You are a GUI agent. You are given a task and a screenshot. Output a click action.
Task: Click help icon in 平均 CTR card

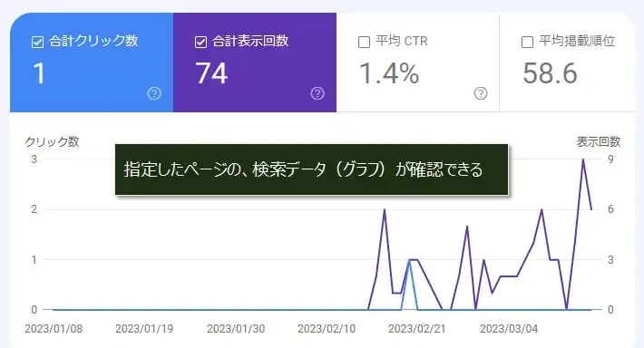(x=481, y=93)
